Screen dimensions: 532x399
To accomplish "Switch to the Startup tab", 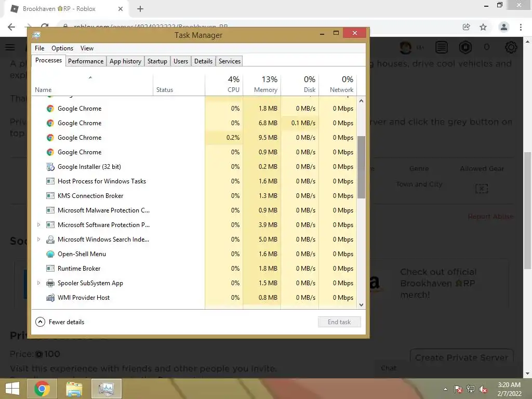I will click(157, 61).
